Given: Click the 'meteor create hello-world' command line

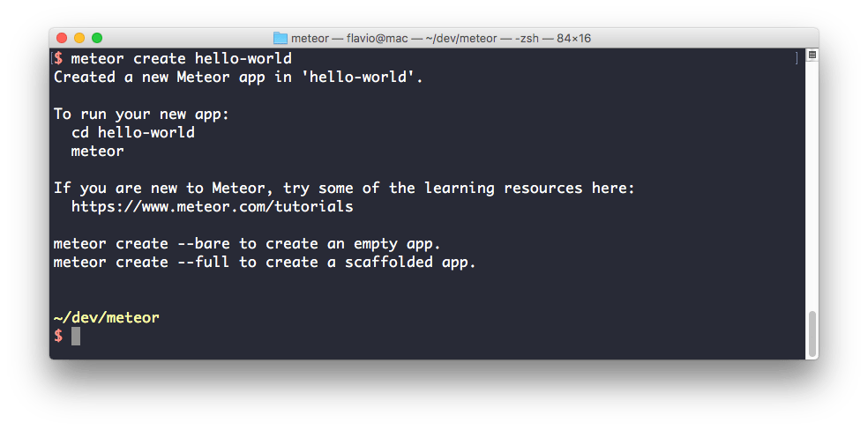Looking at the screenshot, I should click(181, 58).
